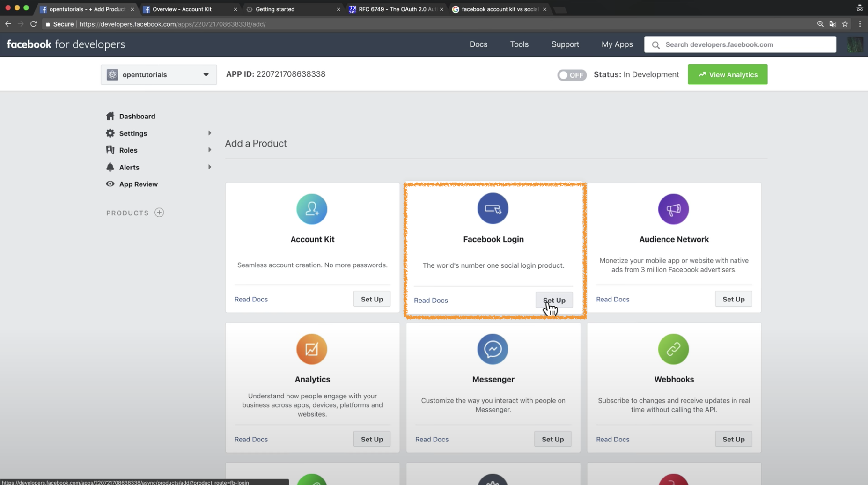Expand the Alerts submenu arrow
Image resolution: width=868 pixels, height=485 pixels.
tap(210, 167)
